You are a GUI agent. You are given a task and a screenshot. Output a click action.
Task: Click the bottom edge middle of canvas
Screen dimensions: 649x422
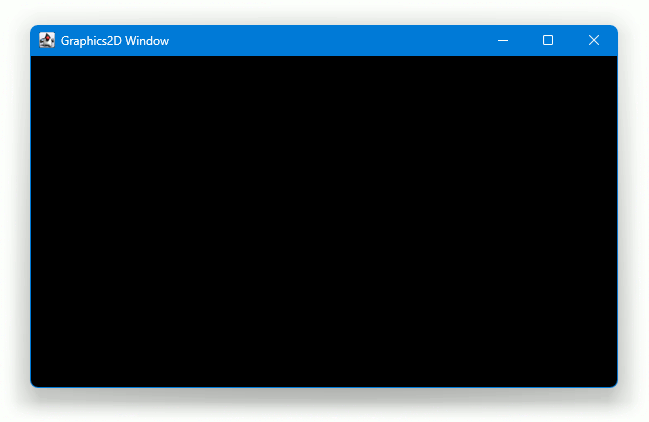point(324,383)
